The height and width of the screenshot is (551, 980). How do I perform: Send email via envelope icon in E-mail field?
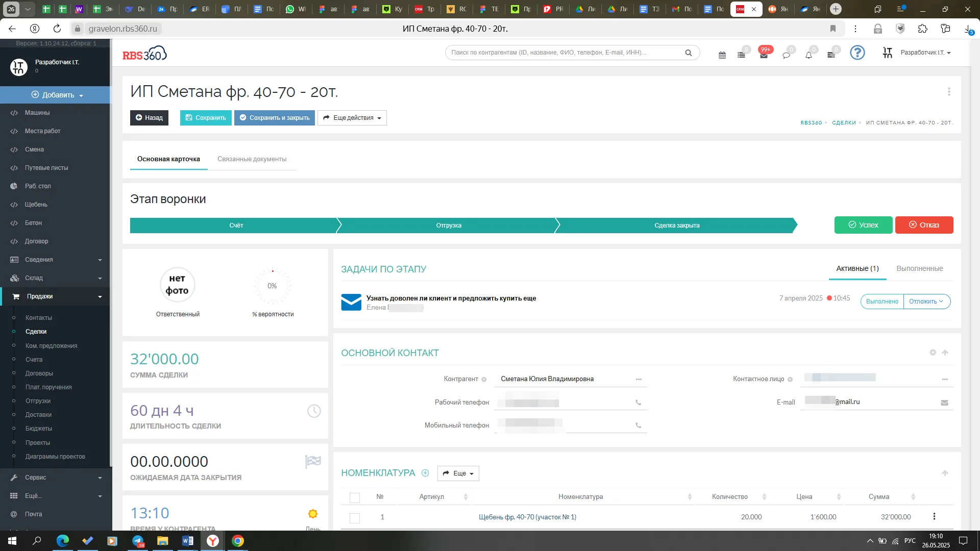click(x=944, y=403)
